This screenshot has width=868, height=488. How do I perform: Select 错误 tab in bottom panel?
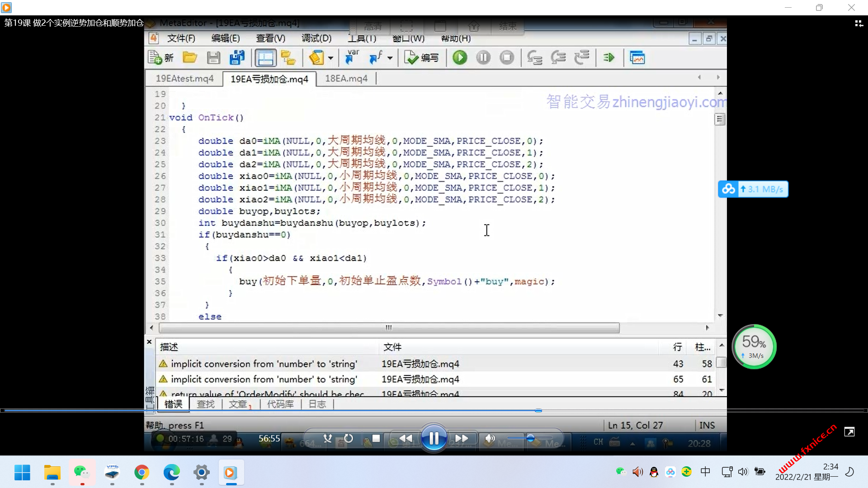[173, 404]
